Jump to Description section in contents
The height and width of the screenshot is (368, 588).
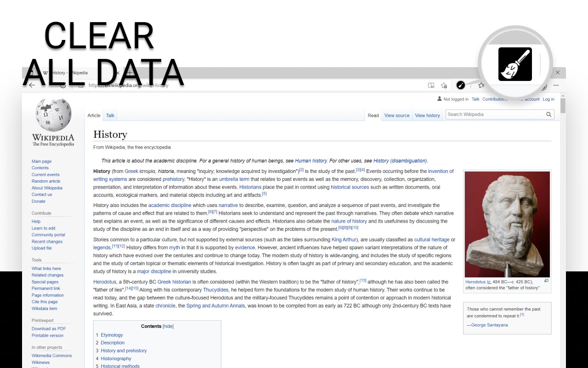pos(113,343)
